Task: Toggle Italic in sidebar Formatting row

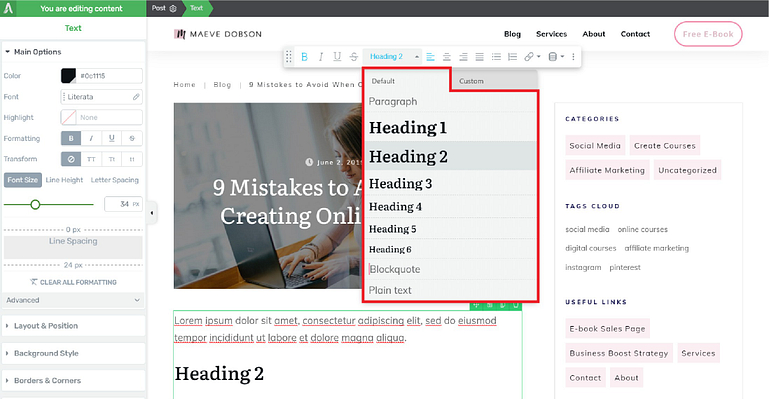Action: 91,138
